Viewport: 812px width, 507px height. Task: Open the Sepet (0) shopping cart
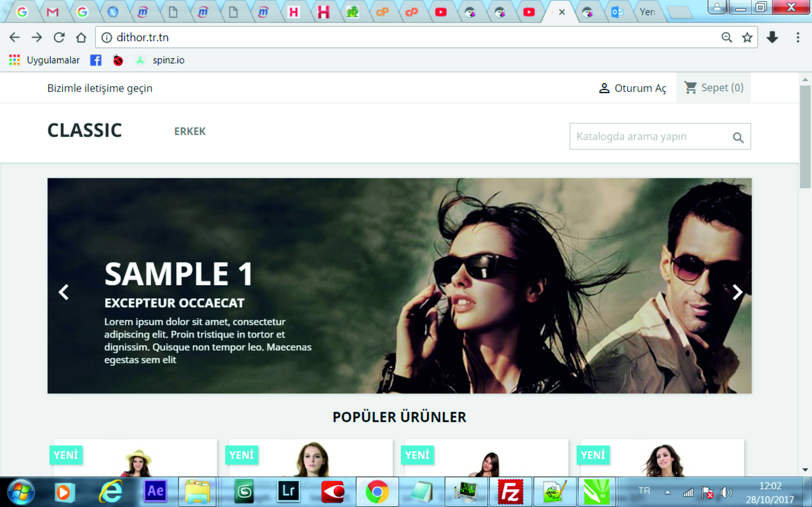pos(714,88)
